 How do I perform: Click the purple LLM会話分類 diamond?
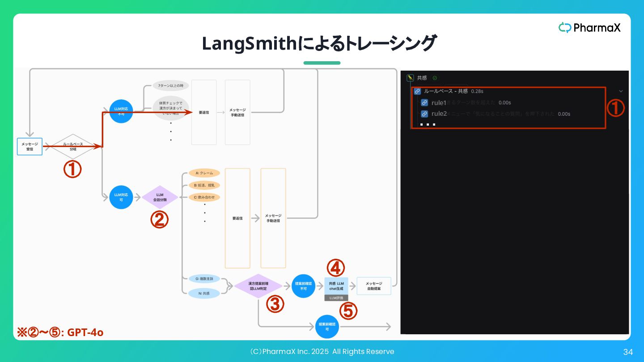coord(160,198)
